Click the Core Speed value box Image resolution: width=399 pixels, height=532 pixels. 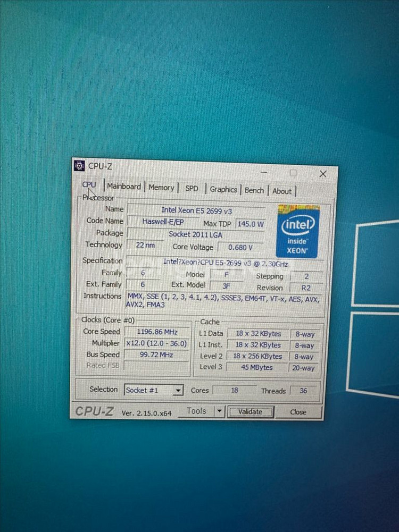pos(157,332)
